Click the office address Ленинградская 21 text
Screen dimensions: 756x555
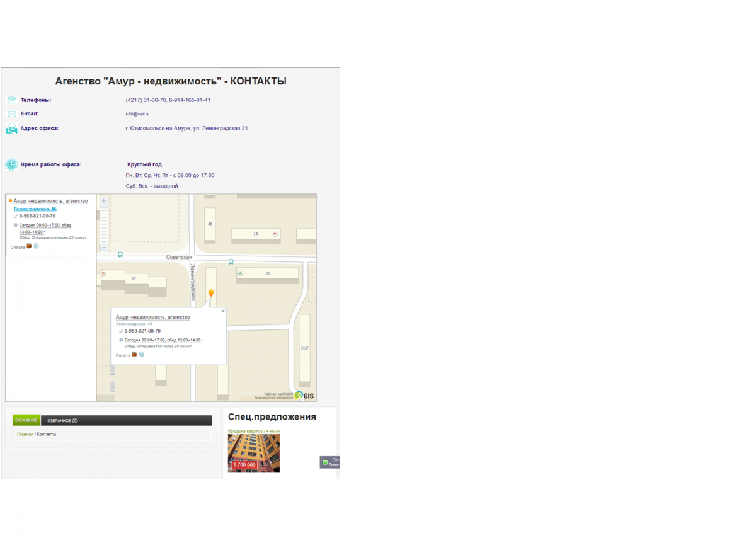click(186, 129)
